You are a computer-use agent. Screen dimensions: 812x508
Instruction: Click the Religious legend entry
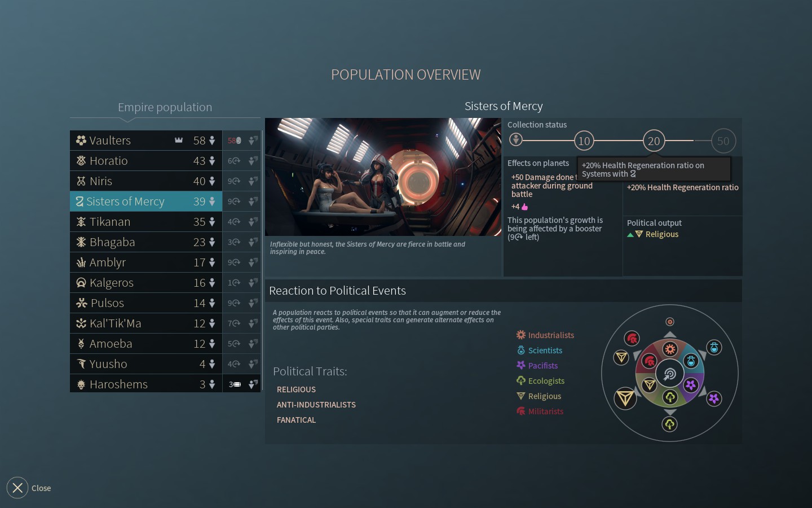[539, 396]
